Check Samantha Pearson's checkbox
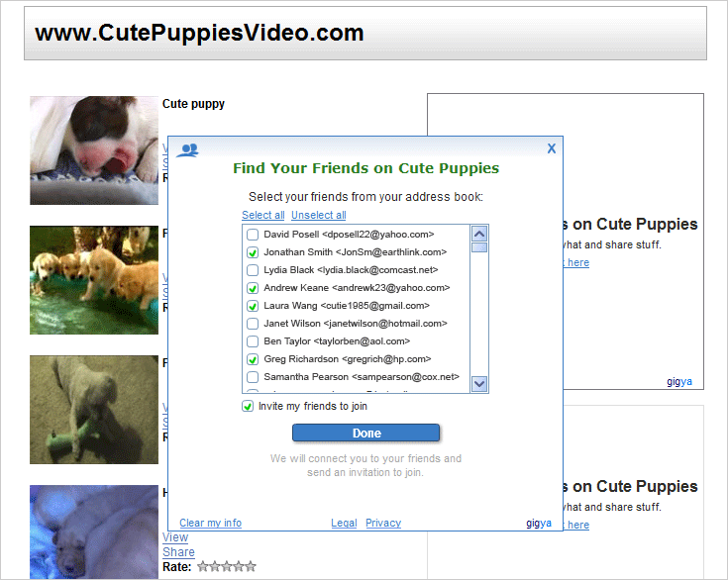Screen dimensions: 728x580 point(253,377)
